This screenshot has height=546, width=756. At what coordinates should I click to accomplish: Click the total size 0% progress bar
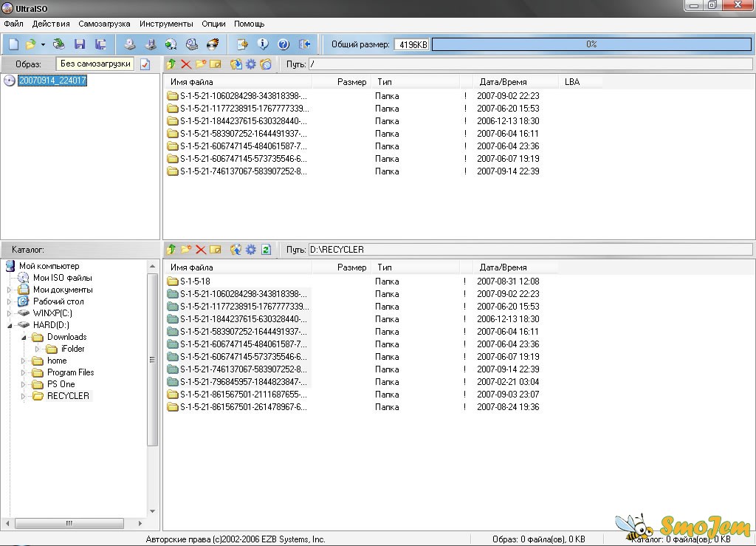[x=591, y=44]
